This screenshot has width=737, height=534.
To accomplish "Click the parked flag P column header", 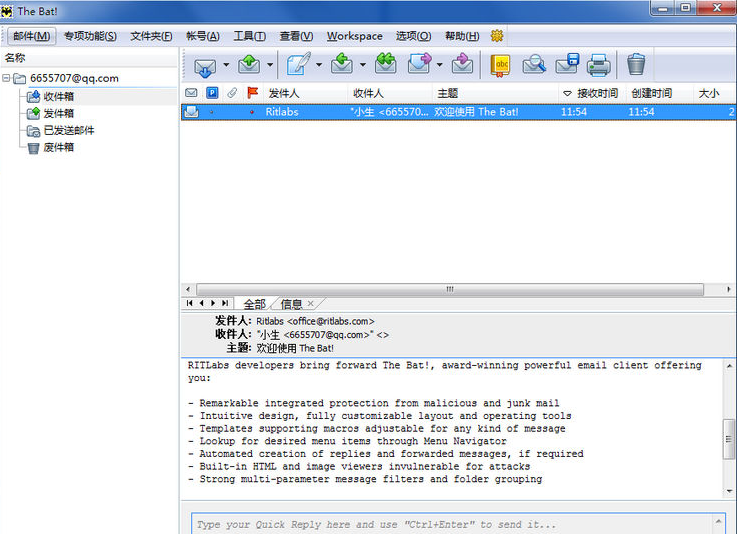I will [212, 93].
